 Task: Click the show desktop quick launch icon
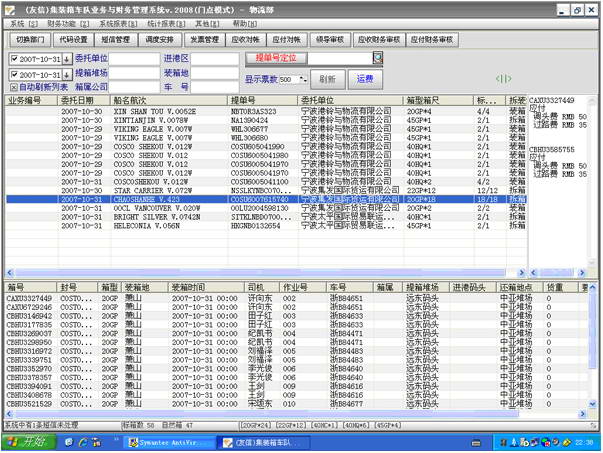tap(69, 442)
